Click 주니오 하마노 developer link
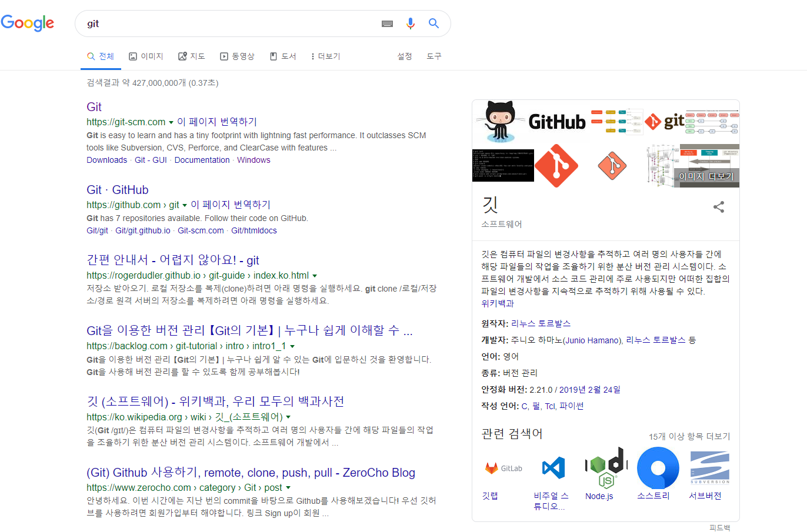The width and height of the screenshot is (807, 532). click(x=565, y=340)
